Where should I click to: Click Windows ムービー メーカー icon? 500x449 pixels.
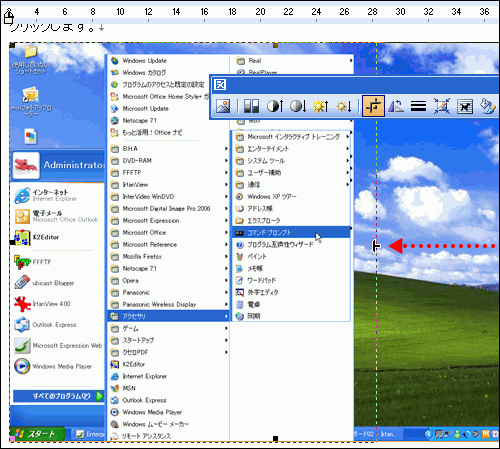pos(115,425)
